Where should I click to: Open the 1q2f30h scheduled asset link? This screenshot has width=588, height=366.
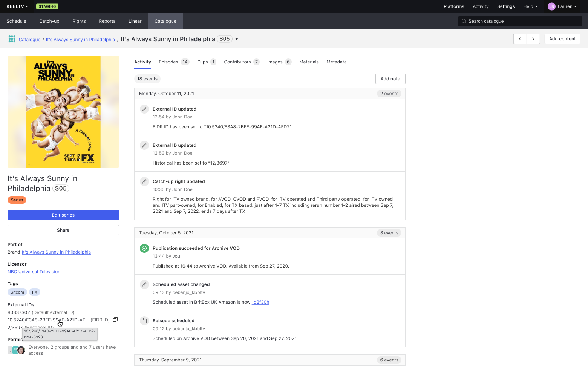(260, 302)
